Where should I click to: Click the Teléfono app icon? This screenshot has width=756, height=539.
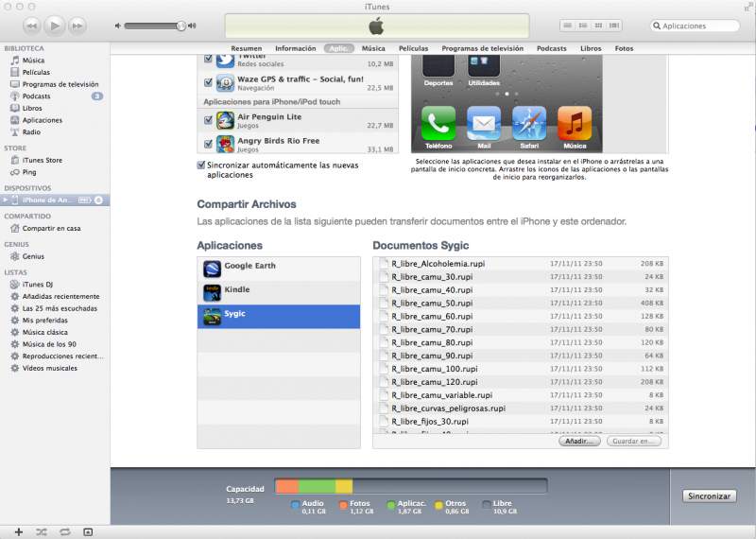click(x=438, y=123)
